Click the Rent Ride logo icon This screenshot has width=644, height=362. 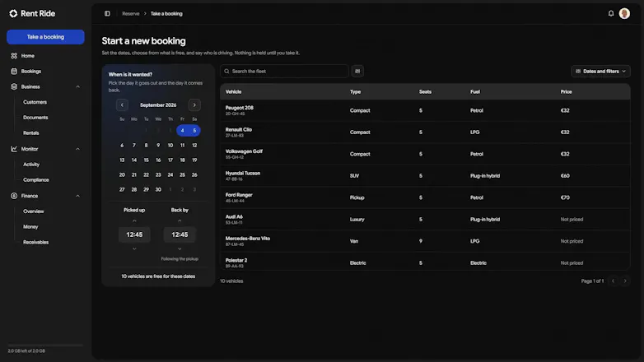(13, 13)
